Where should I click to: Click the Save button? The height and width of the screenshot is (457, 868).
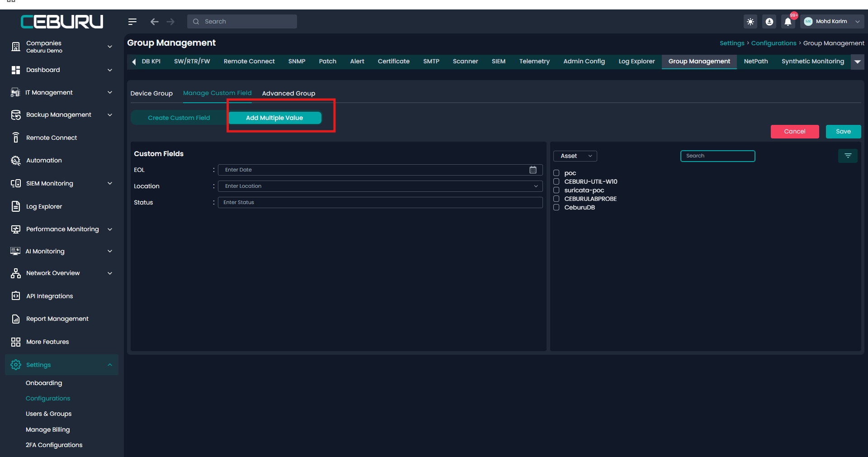pos(843,132)
